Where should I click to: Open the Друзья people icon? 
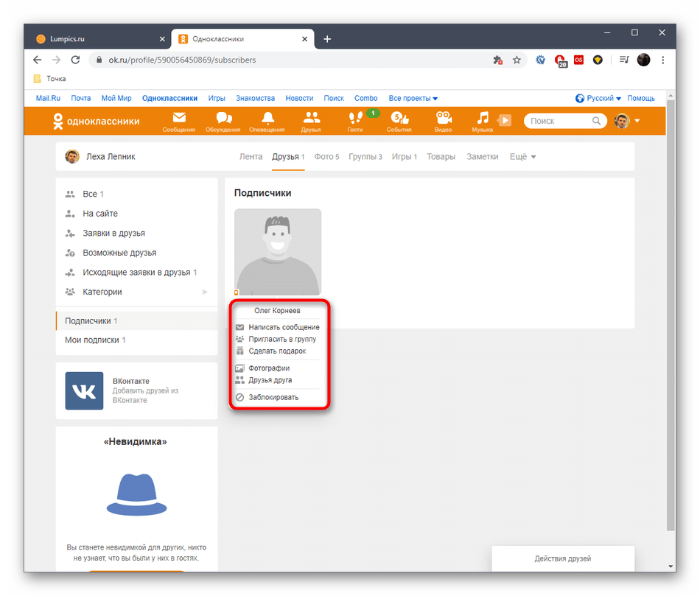tap(311, 118)
